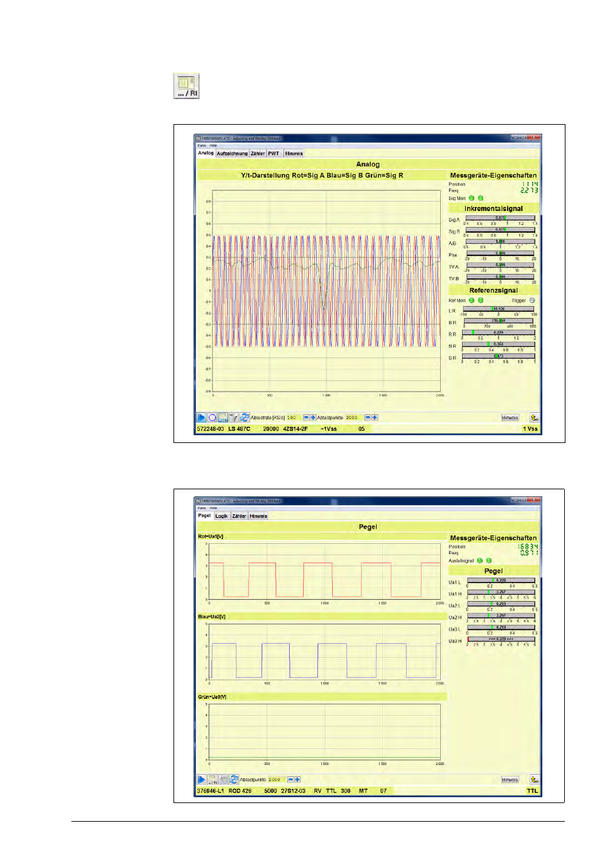Click the standalone '.../RI' display icon above the screenshots

(x=186, y=86)
